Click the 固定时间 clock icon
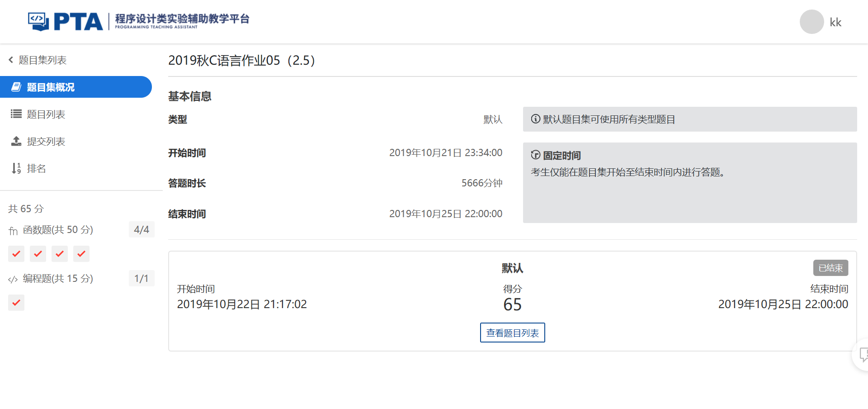 (x=536, y=155)
